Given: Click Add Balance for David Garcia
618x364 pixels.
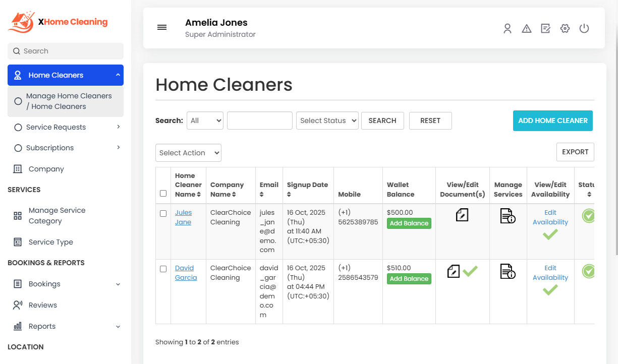Looking at the screenshot, I should tap(409, 278).
